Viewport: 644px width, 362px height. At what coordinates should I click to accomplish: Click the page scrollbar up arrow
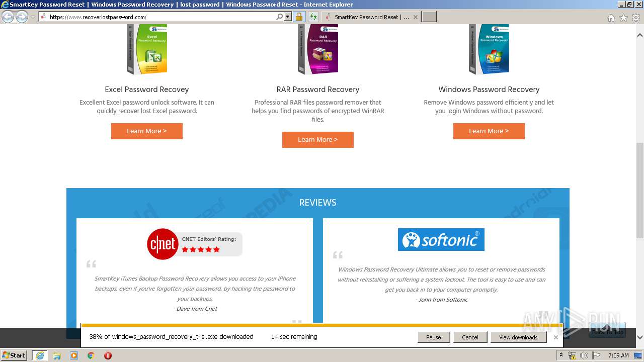[x=640, y=35]
